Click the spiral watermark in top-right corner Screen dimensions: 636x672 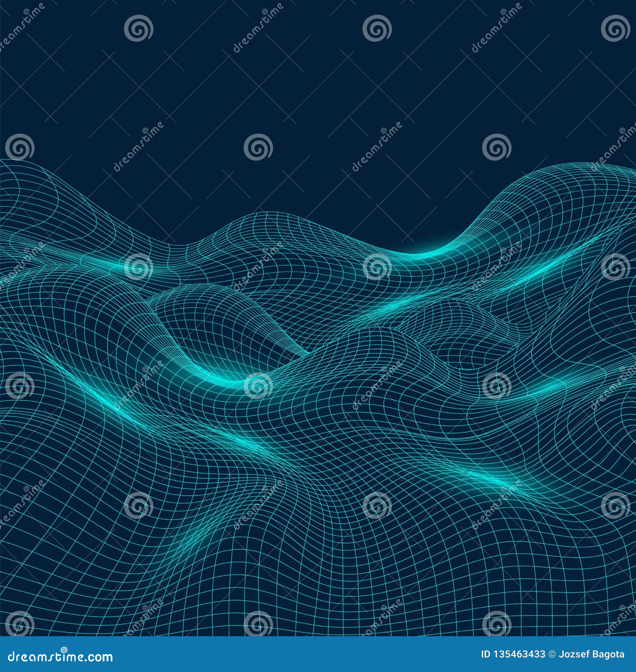coord(615,29)
